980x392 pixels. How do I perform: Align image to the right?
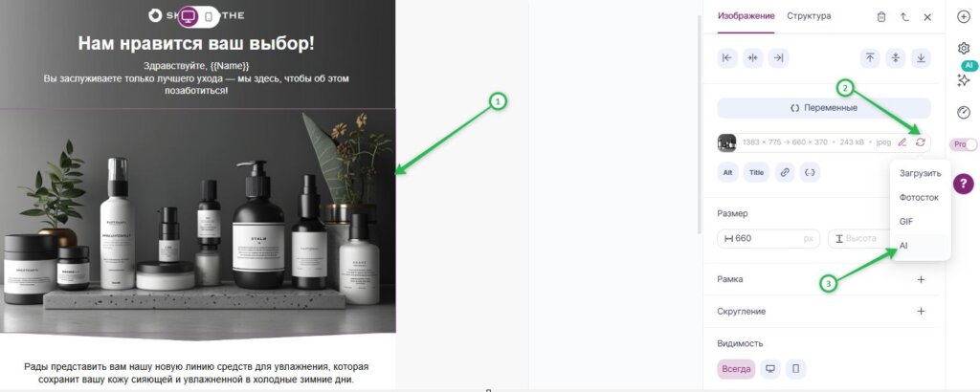pos(778,58)
